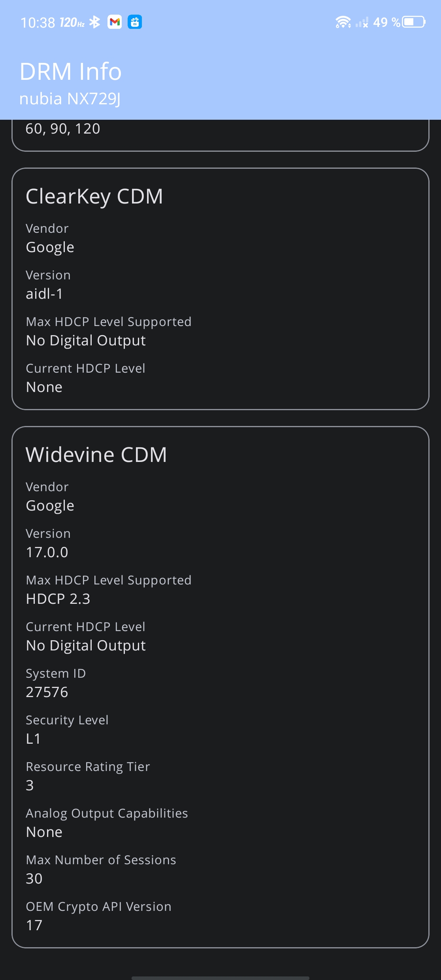
Task: Tap the HDCP 2.3 max level value
Action: 58,599
